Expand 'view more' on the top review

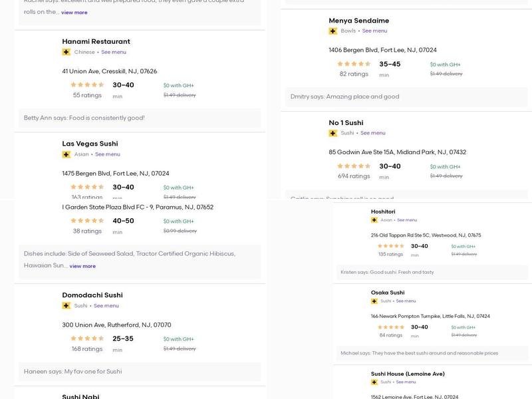[x=74, y=12]
